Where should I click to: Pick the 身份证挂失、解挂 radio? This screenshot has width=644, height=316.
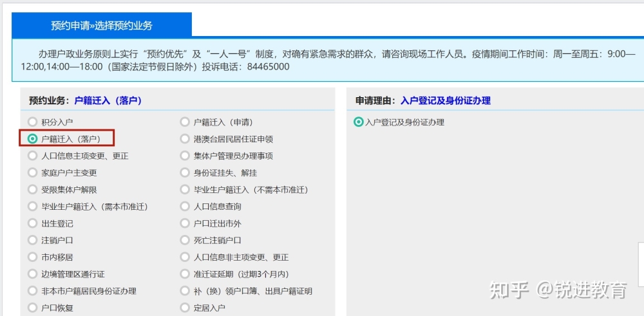pyautogui.click(x=185, y=172)
